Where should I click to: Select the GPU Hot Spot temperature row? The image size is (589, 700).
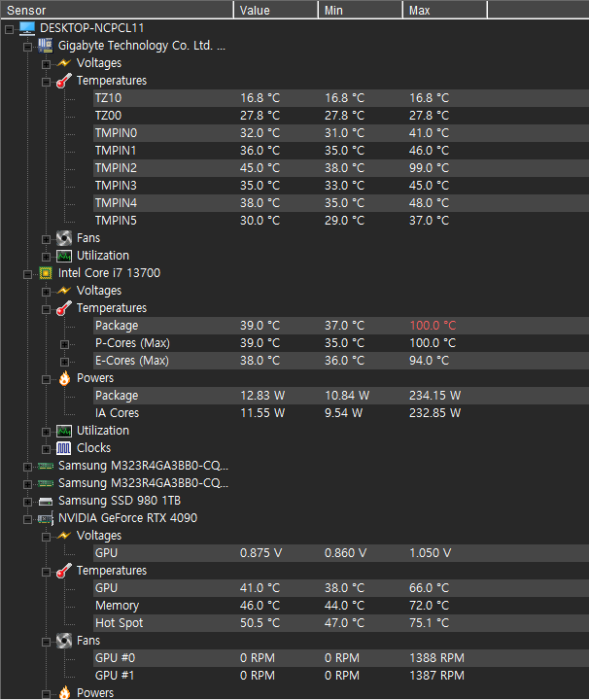[x=341, y=623]
